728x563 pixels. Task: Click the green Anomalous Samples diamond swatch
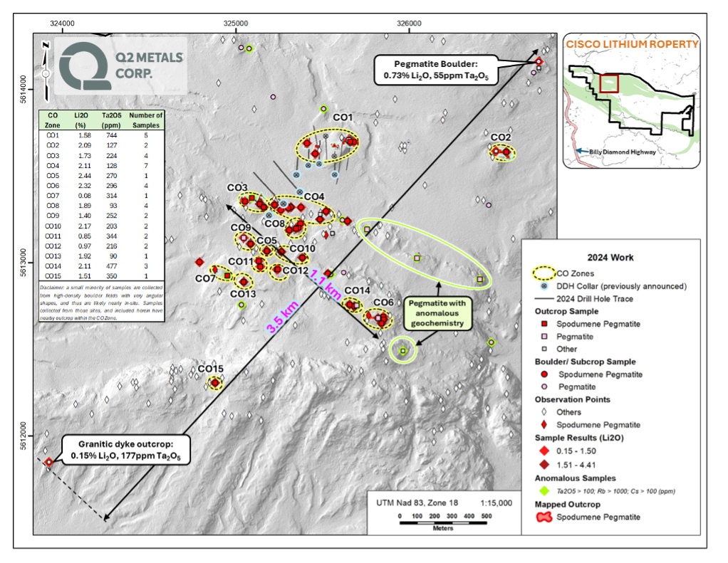click(x=544, y=490)
